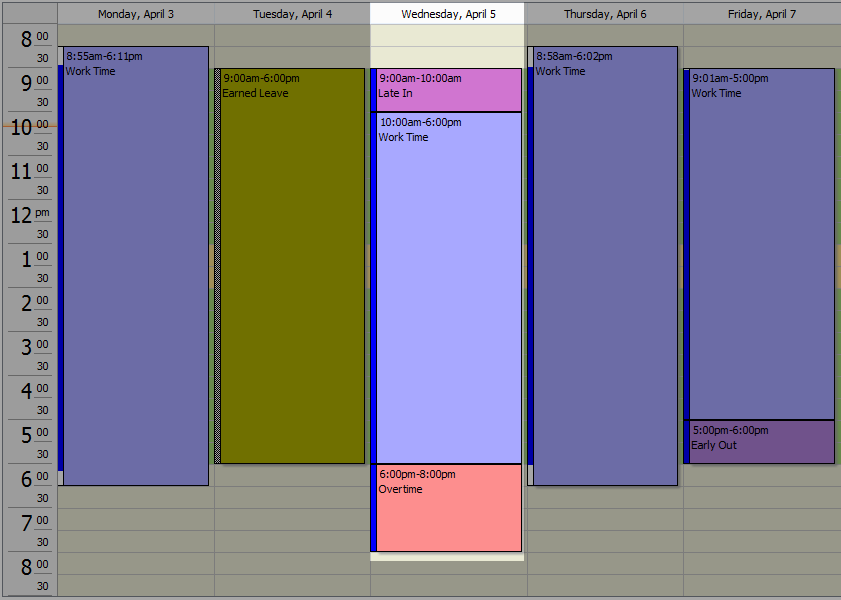Click the orange current-time marker in time ruler
The image size is (841, 600).
(30, 126)
